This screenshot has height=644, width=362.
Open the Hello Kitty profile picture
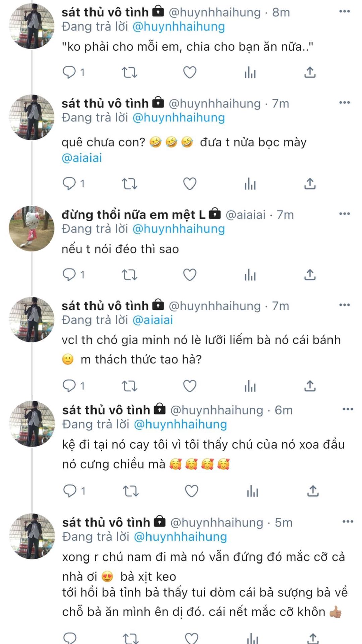click(32, 228)
